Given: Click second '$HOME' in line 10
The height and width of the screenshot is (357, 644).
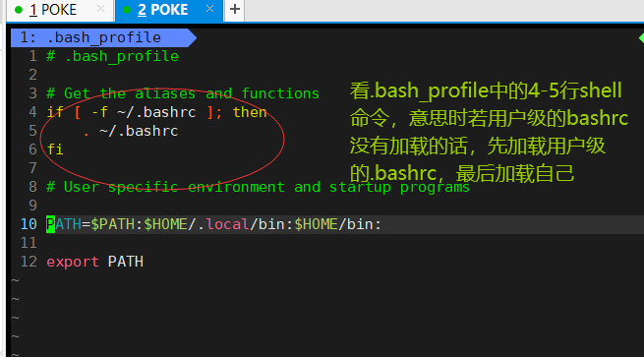Looking at the screenshot, I should tap(316, 224).
